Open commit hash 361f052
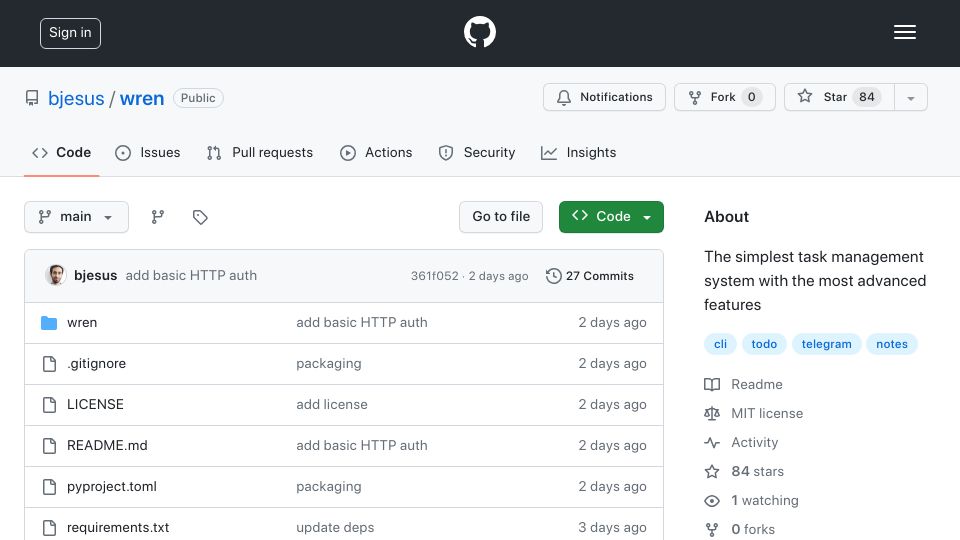The height and width of the screenshot is (540, 960). tap(435, 276)
